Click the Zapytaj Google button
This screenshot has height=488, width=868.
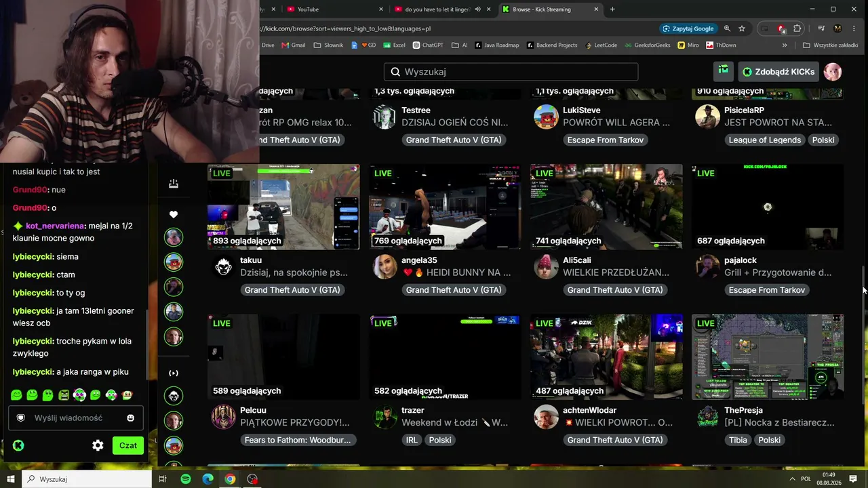click(x=688, y=28)
